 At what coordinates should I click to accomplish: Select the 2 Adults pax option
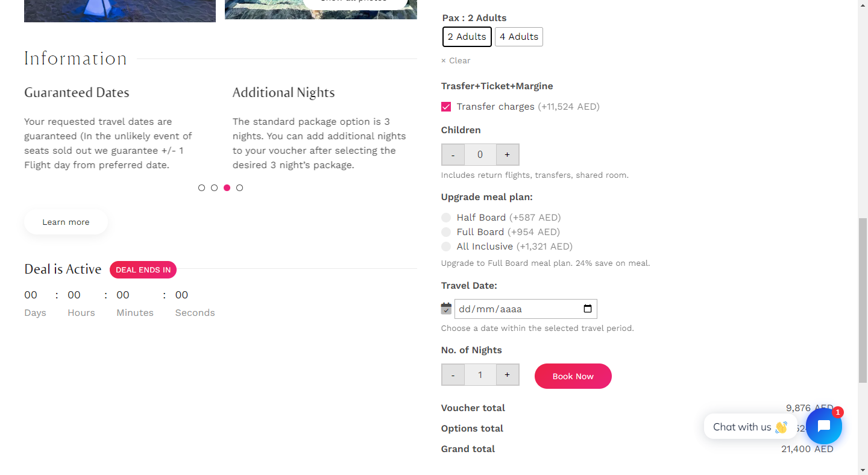click(467, 37)
